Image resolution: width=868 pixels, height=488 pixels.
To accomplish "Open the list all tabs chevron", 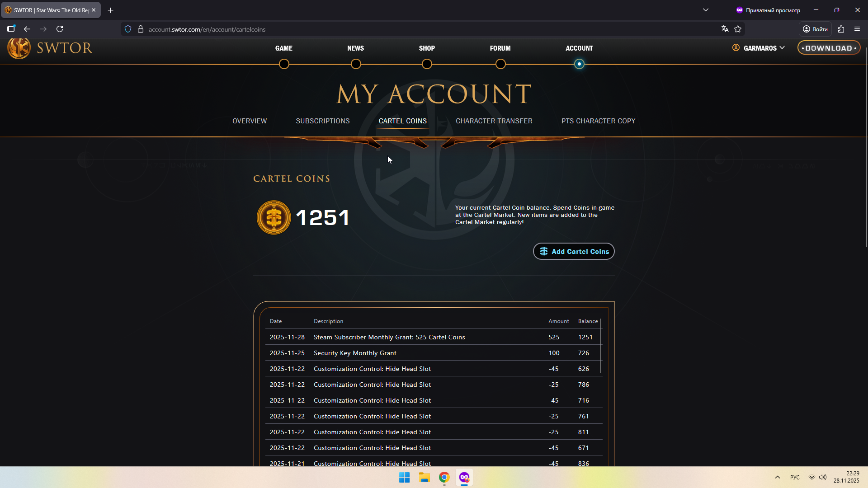I will tap(705, 10).
